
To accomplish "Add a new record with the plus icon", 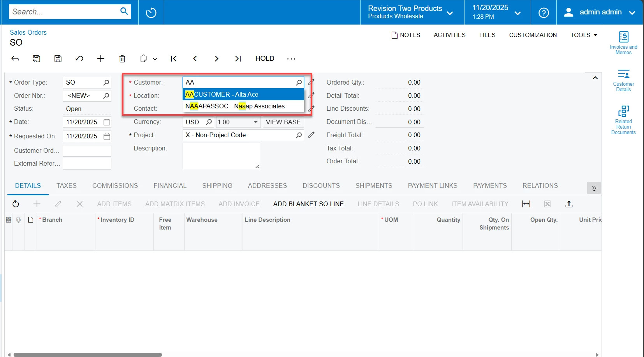I will [x=101, y=58].
